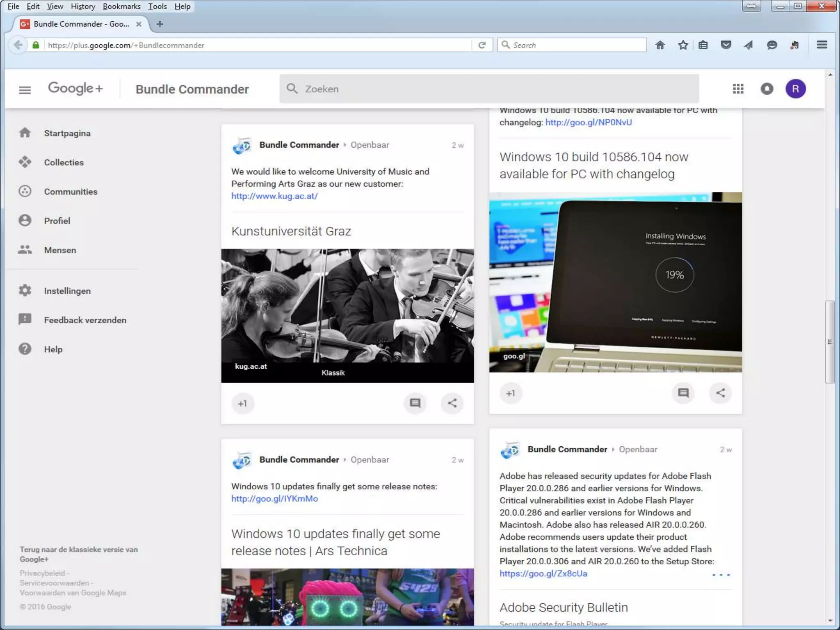Click the Help question mark icon

click(x=25, y=349)
